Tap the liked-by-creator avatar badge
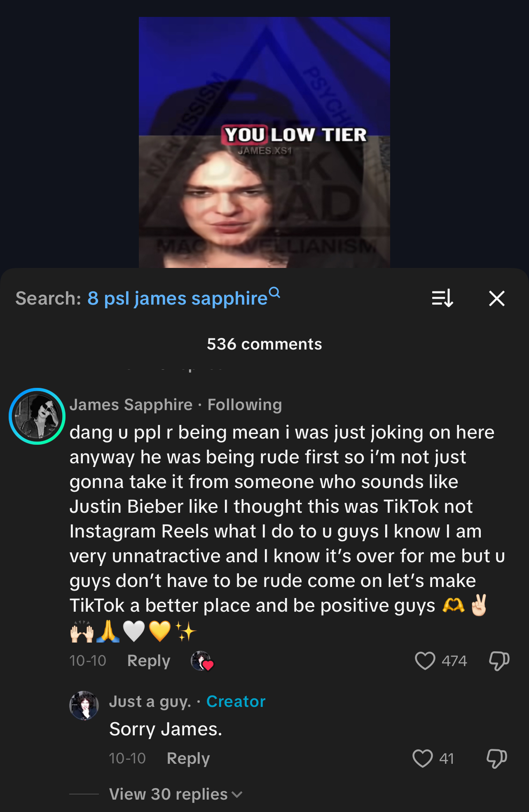 [x=202, y=661]
